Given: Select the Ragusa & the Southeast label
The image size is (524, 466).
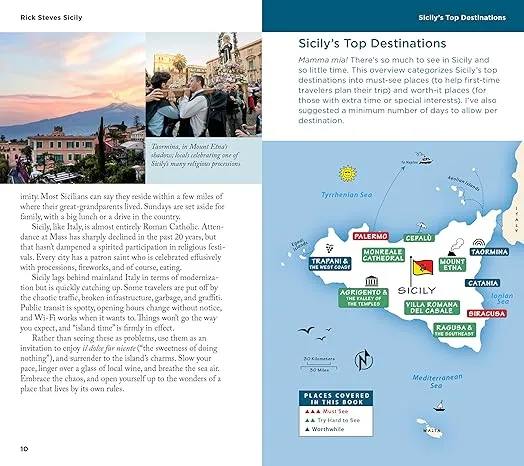Looking at the screenshot, I should 454,330.
